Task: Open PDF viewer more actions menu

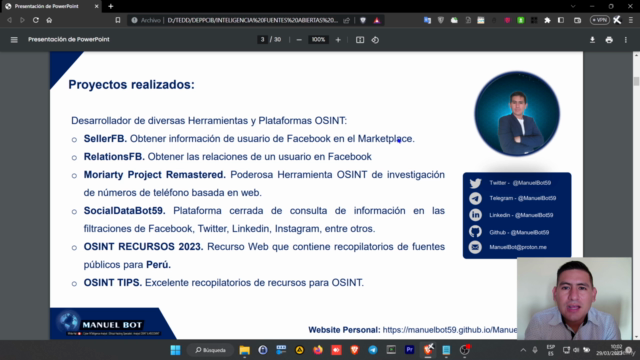Action: coord(626,40)
